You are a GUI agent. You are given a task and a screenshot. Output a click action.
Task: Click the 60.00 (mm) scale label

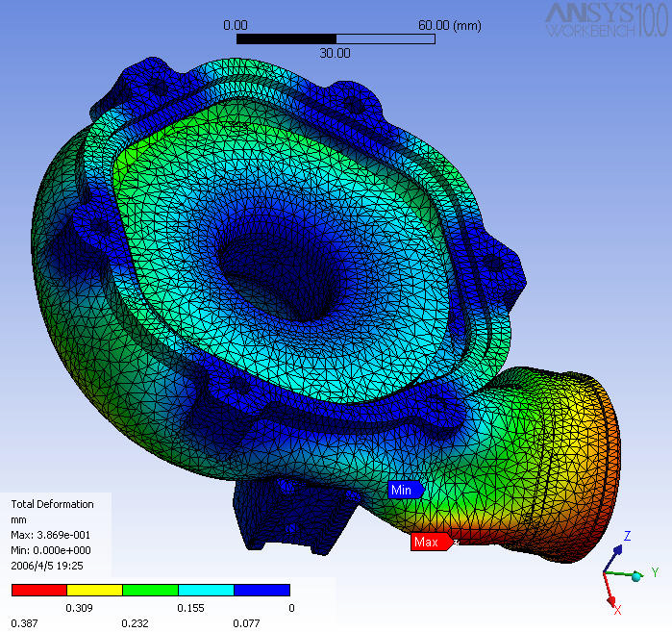click(450, 25)
